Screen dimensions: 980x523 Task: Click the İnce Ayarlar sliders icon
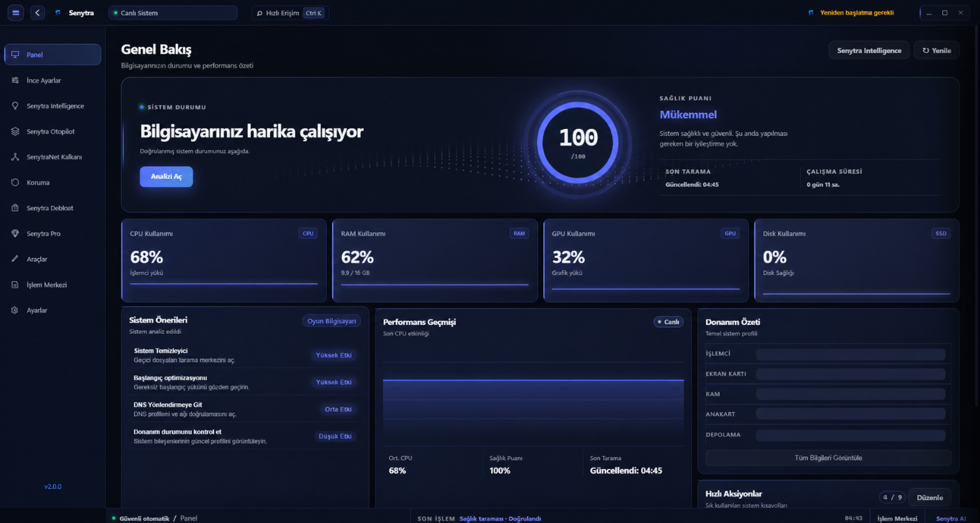tap(15, 80)
